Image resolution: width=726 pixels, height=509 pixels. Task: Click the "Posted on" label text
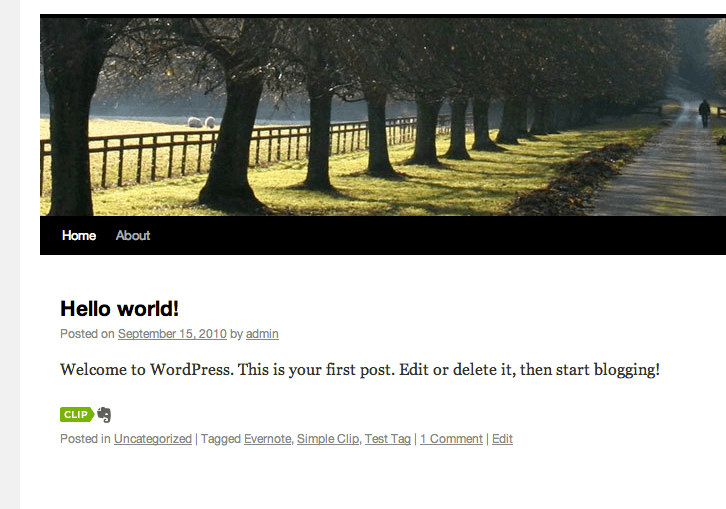tap(87, 334)
